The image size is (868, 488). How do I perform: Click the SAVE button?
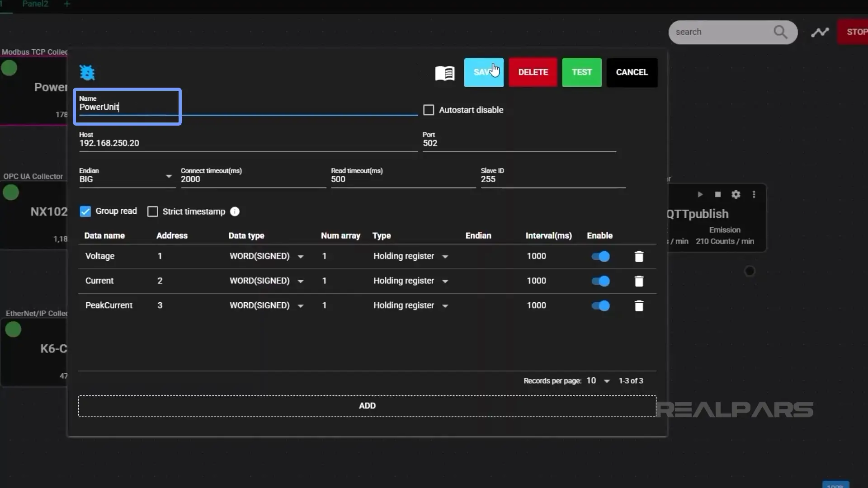(484, 72)
